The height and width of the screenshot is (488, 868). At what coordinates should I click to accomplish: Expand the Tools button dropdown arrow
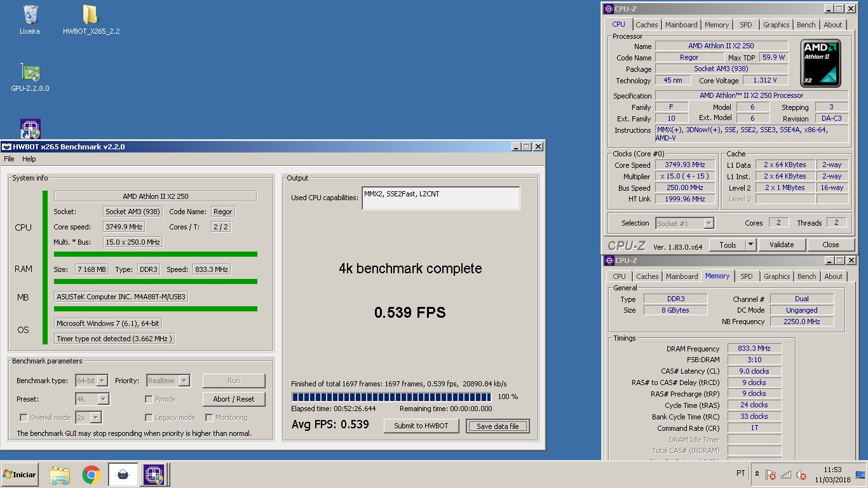pos(750,245)
